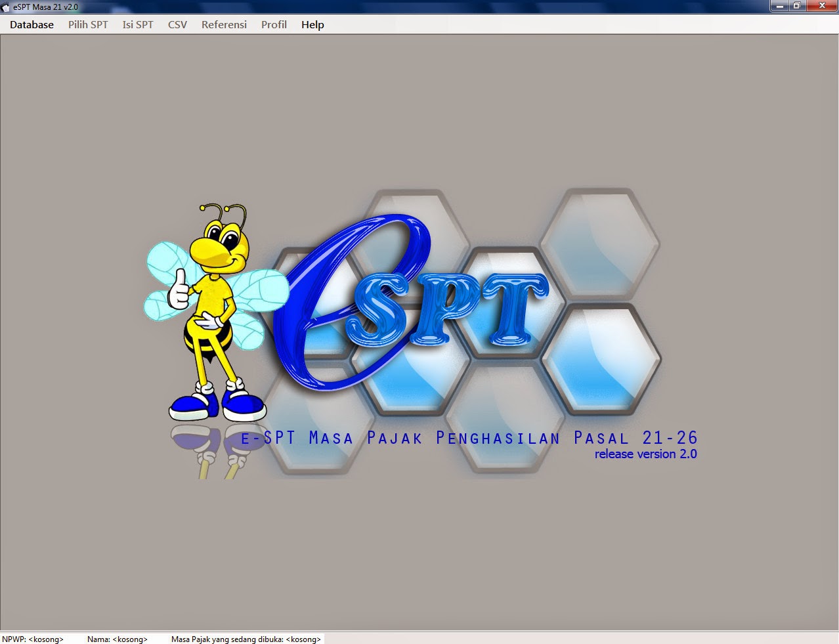Minimize the eSPT window

[x=779, y=6]
